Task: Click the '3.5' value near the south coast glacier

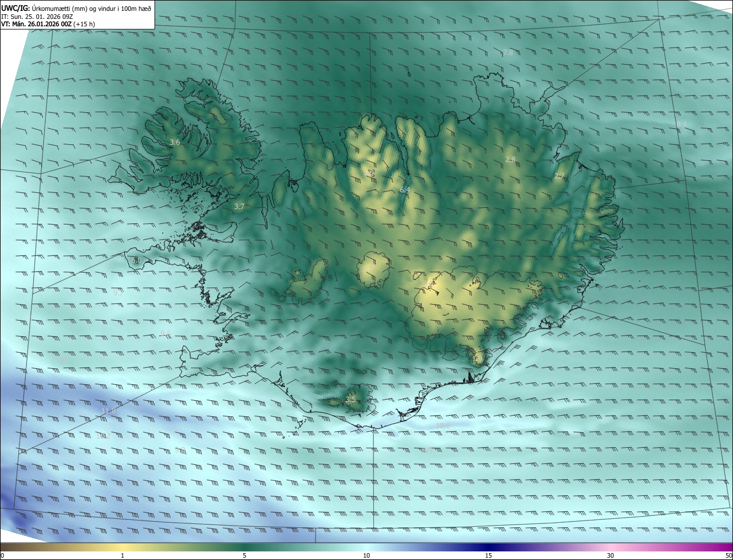Action: (x=350, y=400)
